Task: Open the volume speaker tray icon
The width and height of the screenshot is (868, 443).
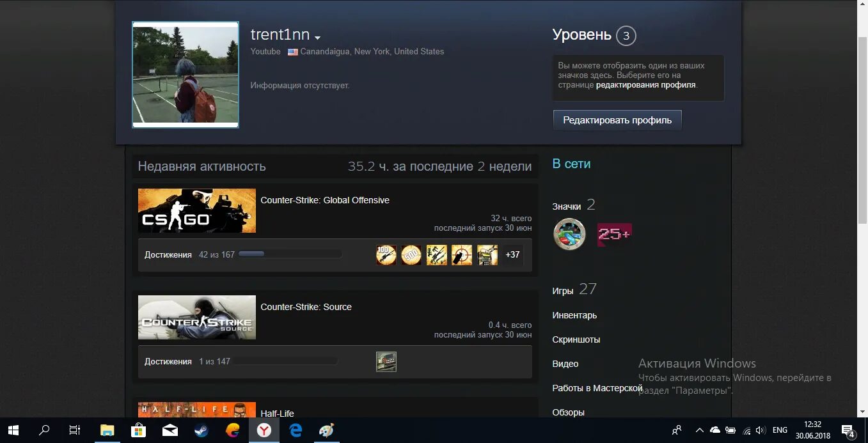Action: [x=761, y=430]
